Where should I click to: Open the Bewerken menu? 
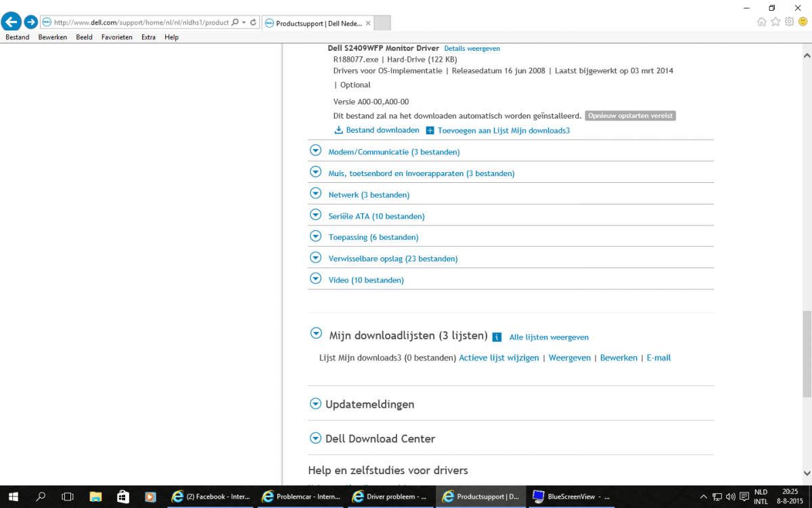pos(53,37)
